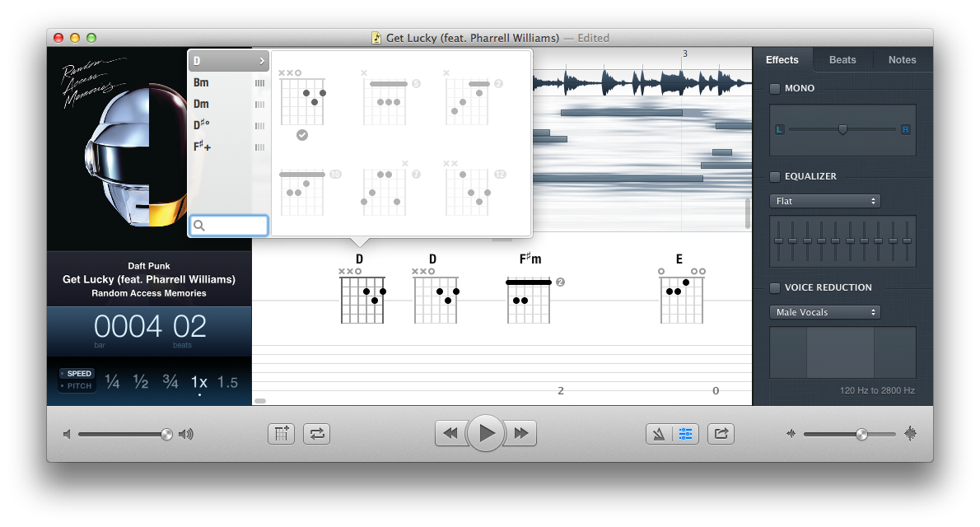This screenshot has width=980, height=527.
Task: Click the checkmark under the open D chord
Action: coord(302,135)
